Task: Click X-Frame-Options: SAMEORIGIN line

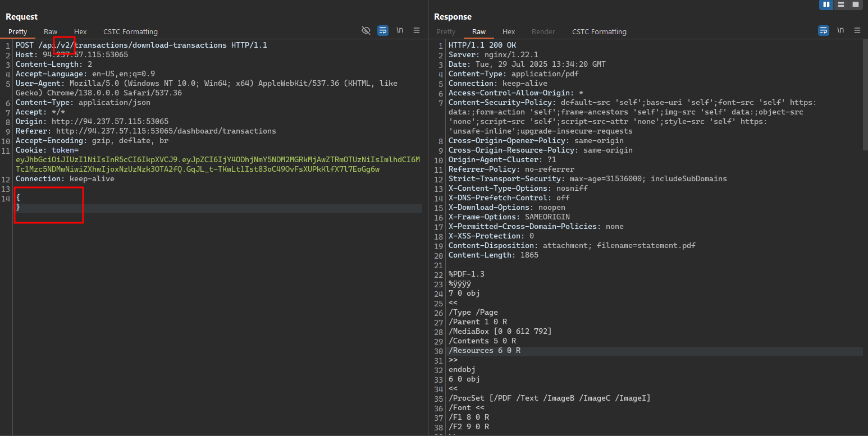Action: (509, 217)
